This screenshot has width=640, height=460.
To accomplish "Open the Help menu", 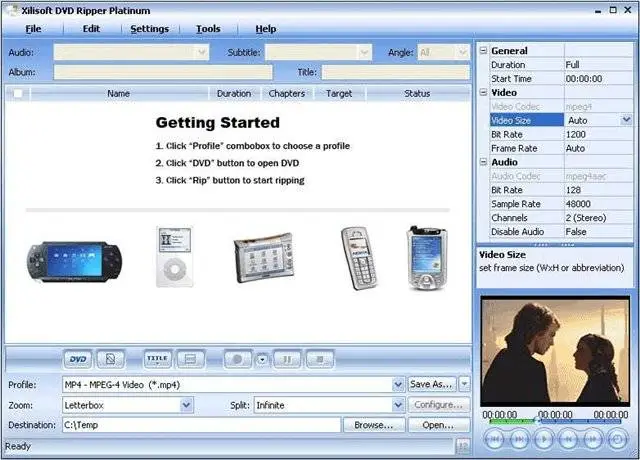I will 266,29.
